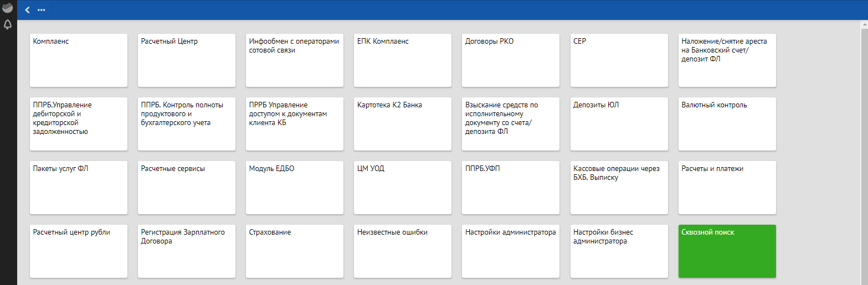
Task: Open the Валютный контроль tile
Action: [x=727, y=123]
